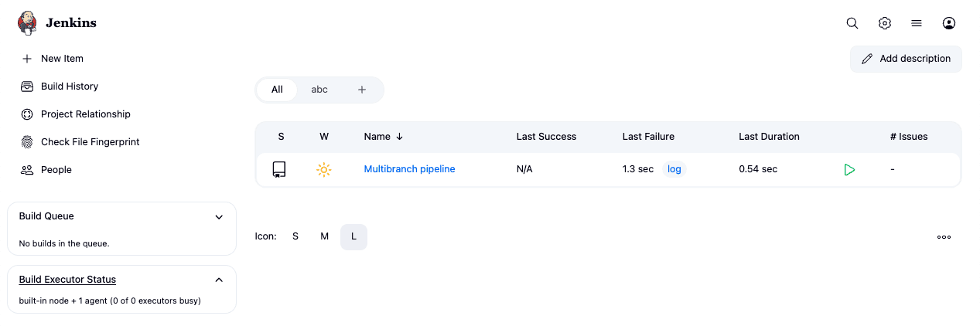Click the Jenkins butler logo
Screen dimensions: 980x326
click(x=27, y=23)
